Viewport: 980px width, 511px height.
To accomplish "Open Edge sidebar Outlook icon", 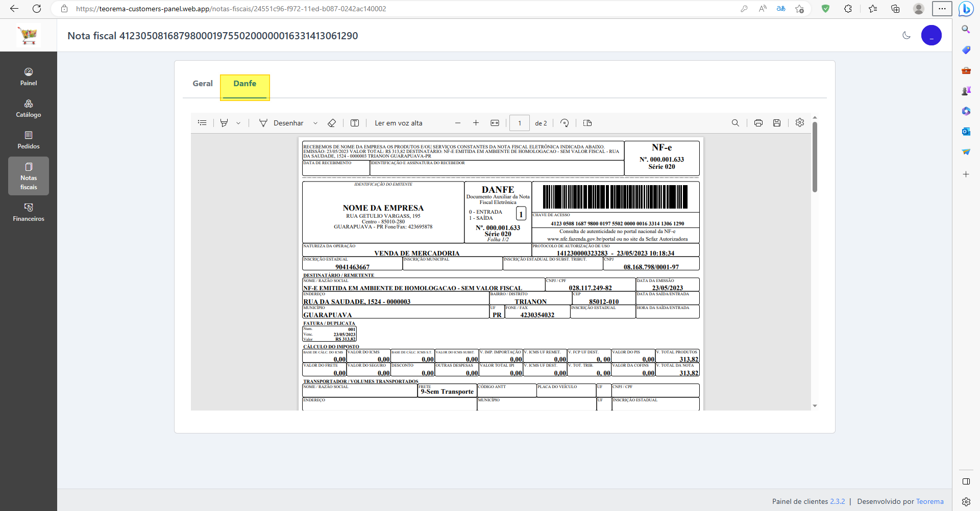I will pos(966,131).
